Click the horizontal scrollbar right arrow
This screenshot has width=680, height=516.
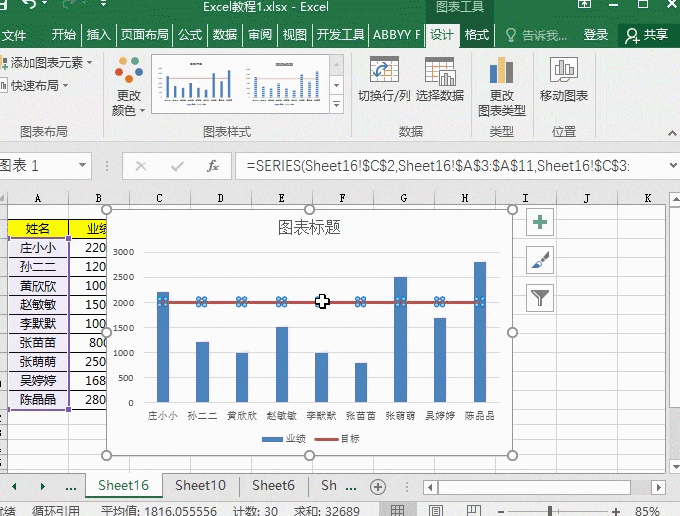(658, 487)
